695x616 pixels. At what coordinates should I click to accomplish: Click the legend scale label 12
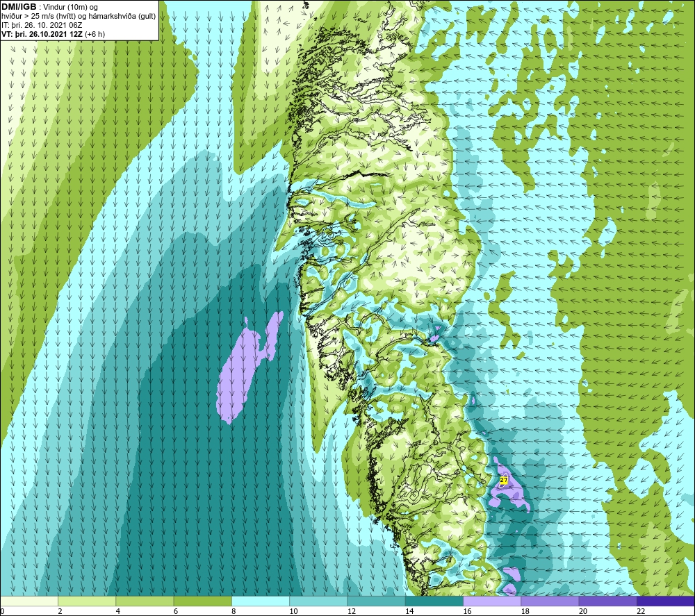point(352,611)
